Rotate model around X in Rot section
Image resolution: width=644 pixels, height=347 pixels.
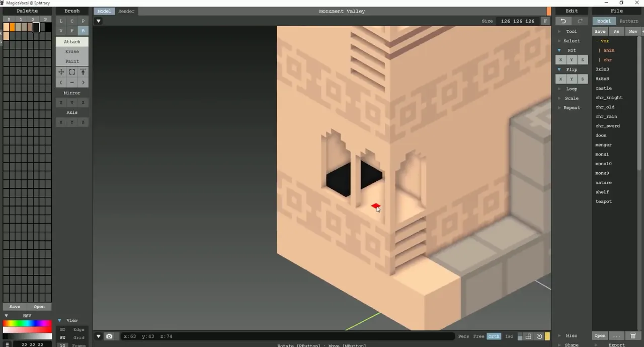[560, 60]
